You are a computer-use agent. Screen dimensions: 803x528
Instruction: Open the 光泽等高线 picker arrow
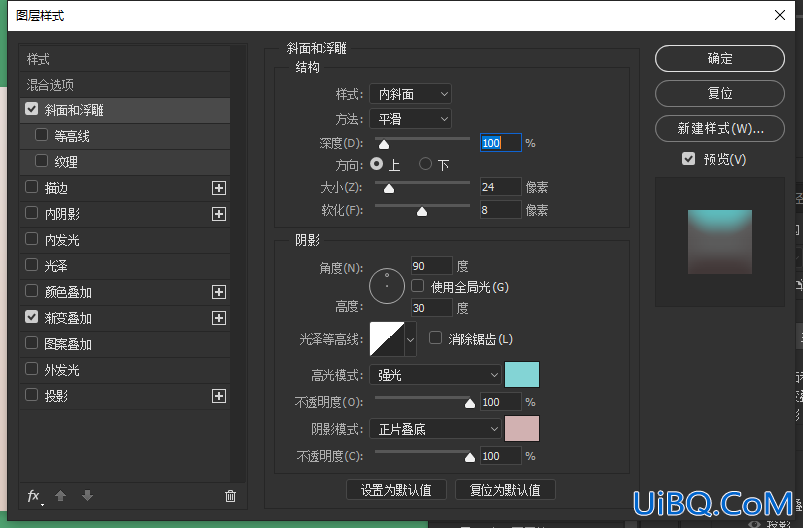point(410,339)
